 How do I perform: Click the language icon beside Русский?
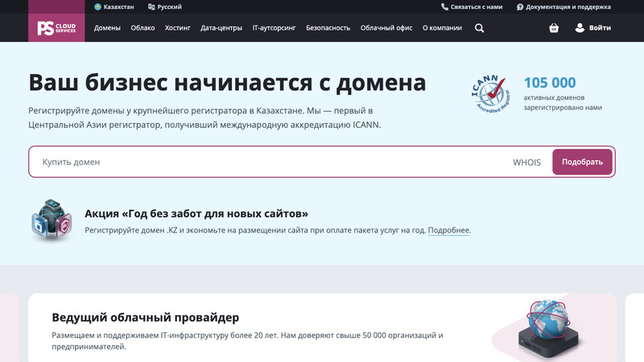151,6
